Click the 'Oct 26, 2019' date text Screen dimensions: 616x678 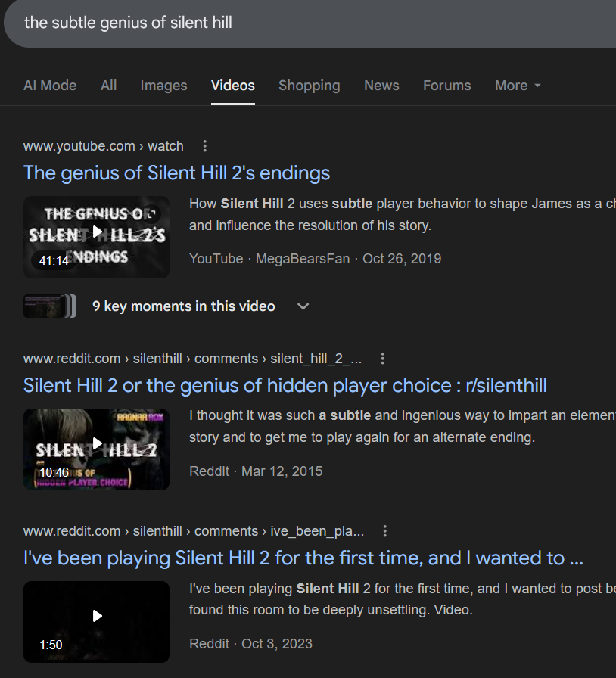tap(402, 259)
